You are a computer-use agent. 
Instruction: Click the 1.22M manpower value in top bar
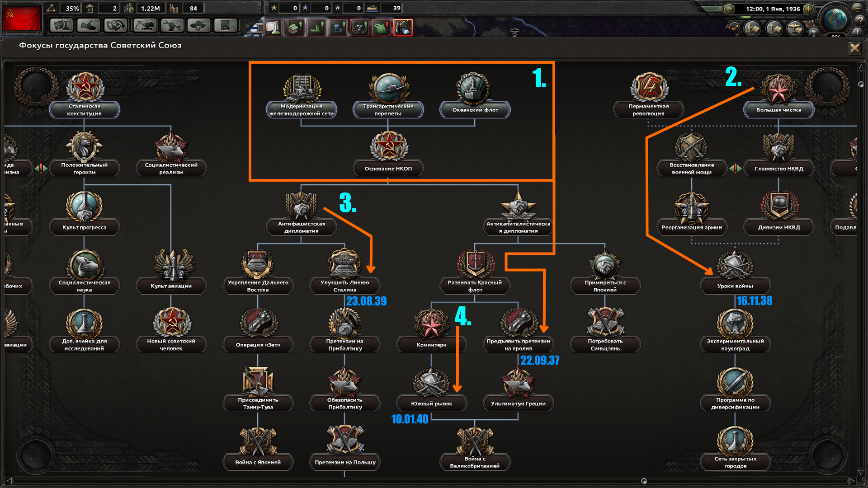151,8
